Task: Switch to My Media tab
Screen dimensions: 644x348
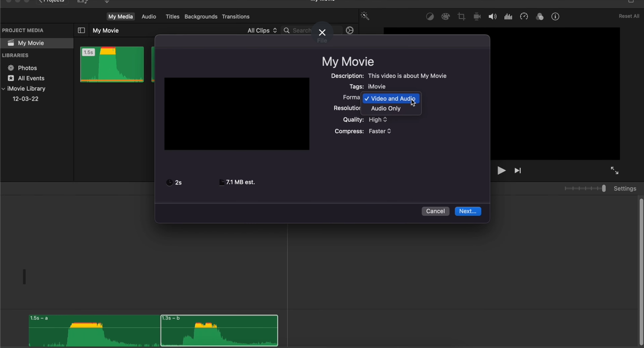Action: [121, 17]
